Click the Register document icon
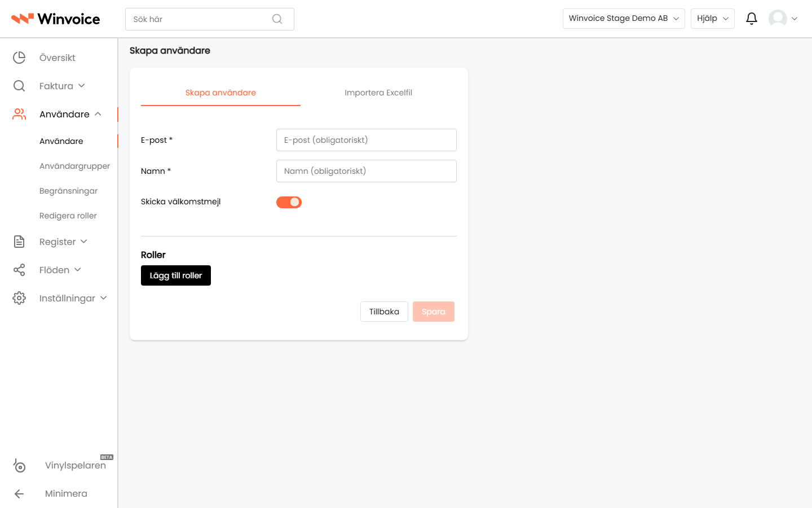812x508 pixels. tap(19, 242)
